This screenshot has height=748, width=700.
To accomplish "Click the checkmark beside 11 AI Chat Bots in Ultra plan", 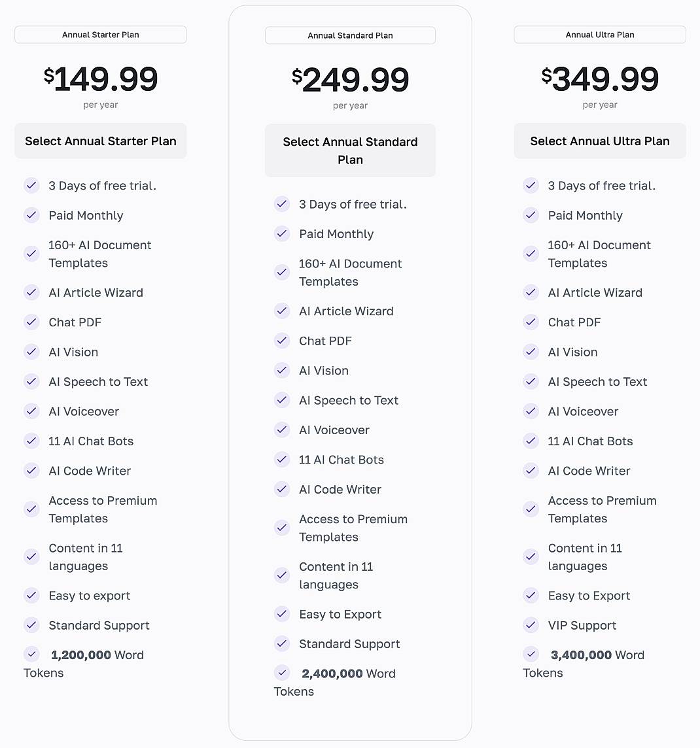I will tap(531, 441).
